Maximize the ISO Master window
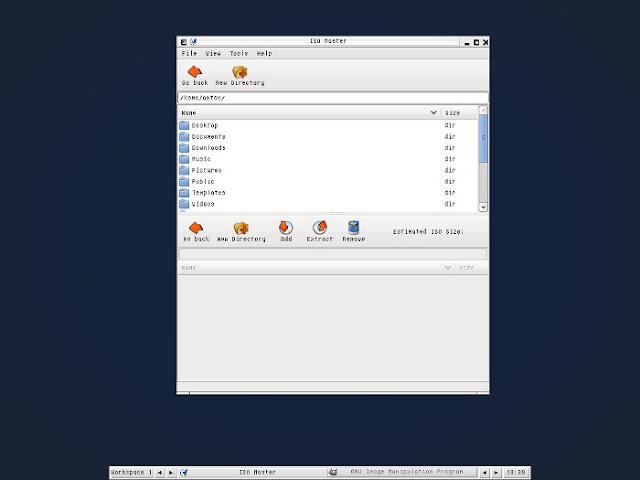This screenshot has height=480, width=640. [476, 42]
